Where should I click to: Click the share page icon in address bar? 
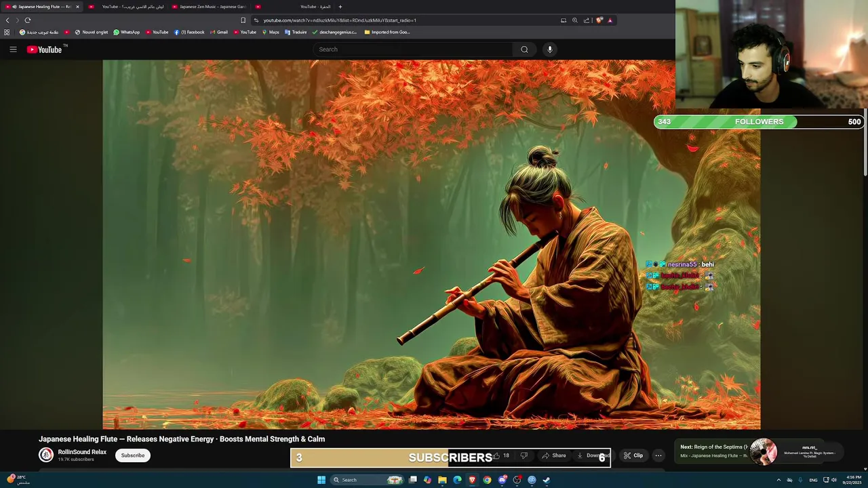587,20
